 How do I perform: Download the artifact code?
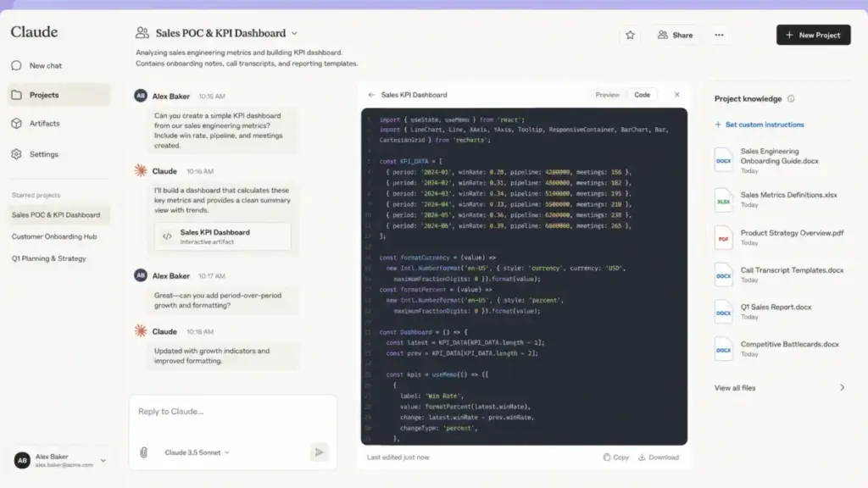(659, 457)
